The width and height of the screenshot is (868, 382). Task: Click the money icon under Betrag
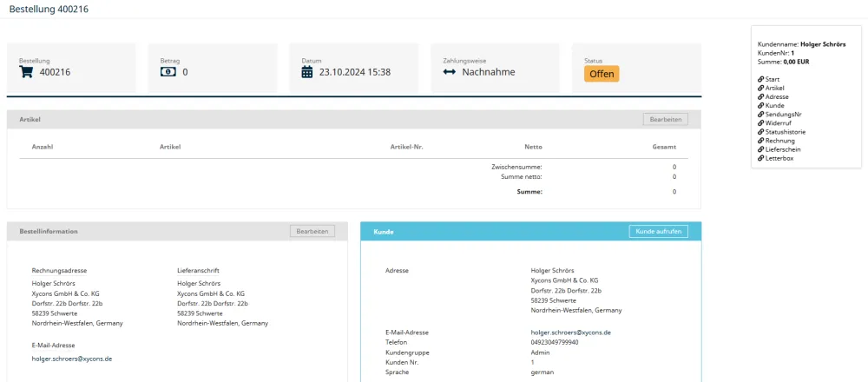(x=168, y=72)
